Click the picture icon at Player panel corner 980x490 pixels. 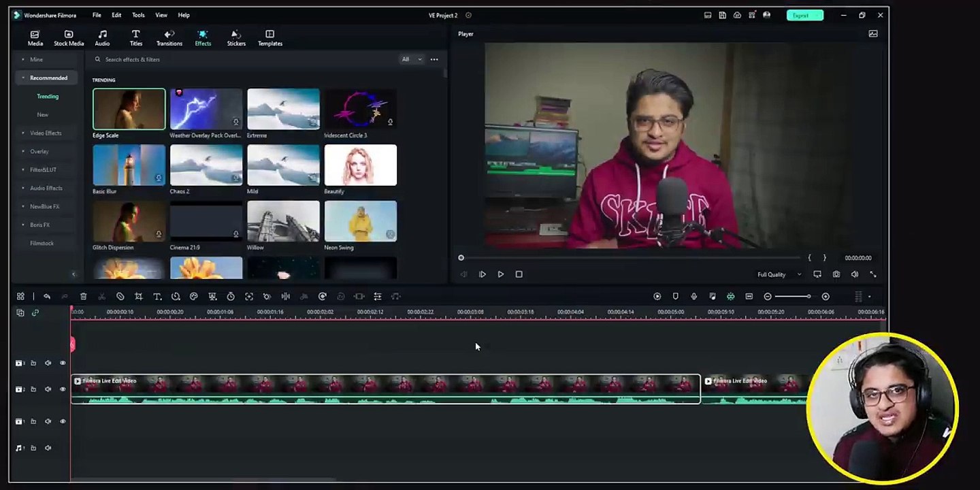873,33
